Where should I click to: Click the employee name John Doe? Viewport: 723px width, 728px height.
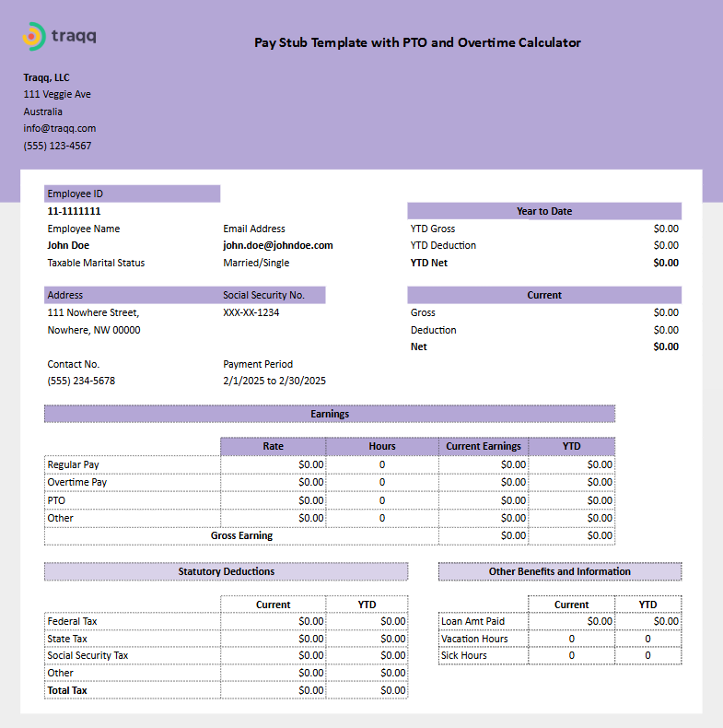(x=68, y=246)
